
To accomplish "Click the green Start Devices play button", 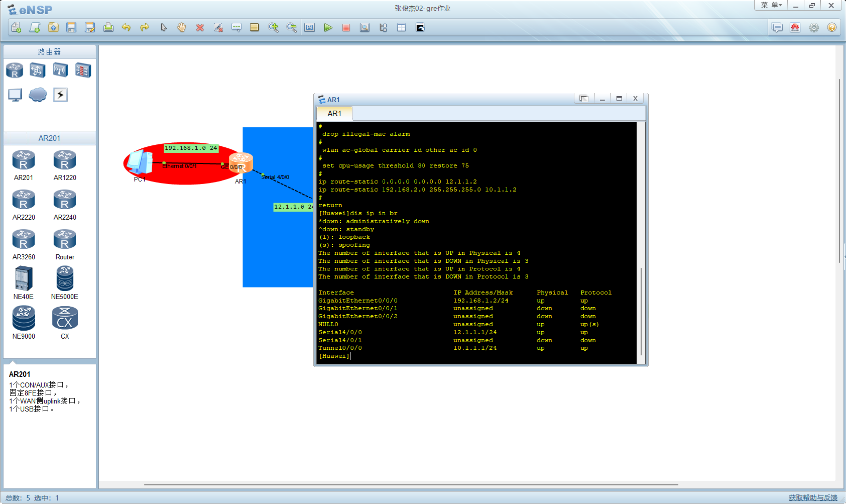I will coord(328,27).
